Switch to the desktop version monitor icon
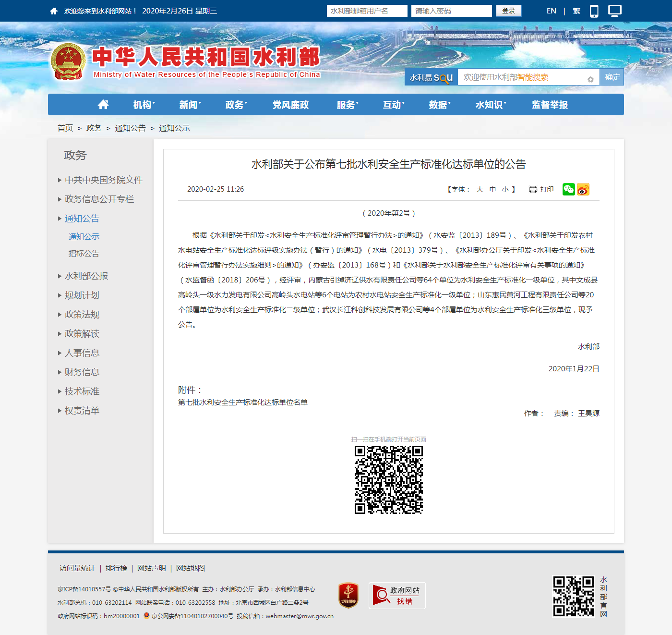This screenshot has width=672, height=635. [x=614, y=11]
